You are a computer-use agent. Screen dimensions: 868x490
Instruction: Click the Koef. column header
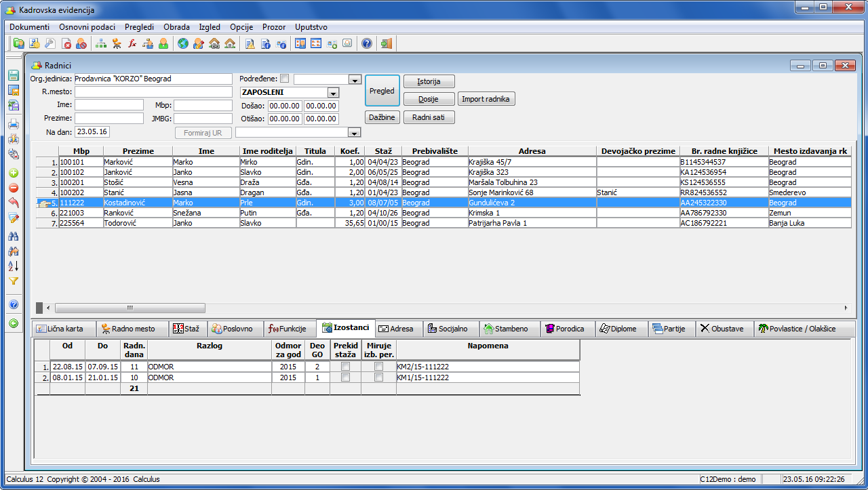click(x=349, y=151)
